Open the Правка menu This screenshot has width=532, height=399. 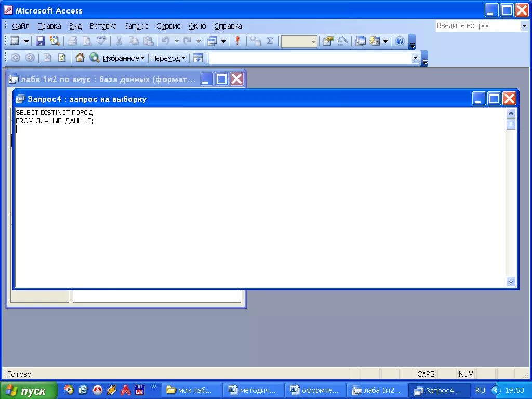point(49,26)
